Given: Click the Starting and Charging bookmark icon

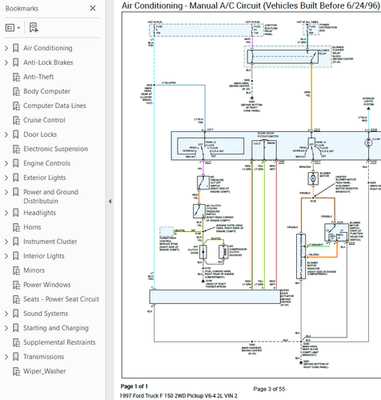Looking at the screenshot, I should [x=16, y=328].
